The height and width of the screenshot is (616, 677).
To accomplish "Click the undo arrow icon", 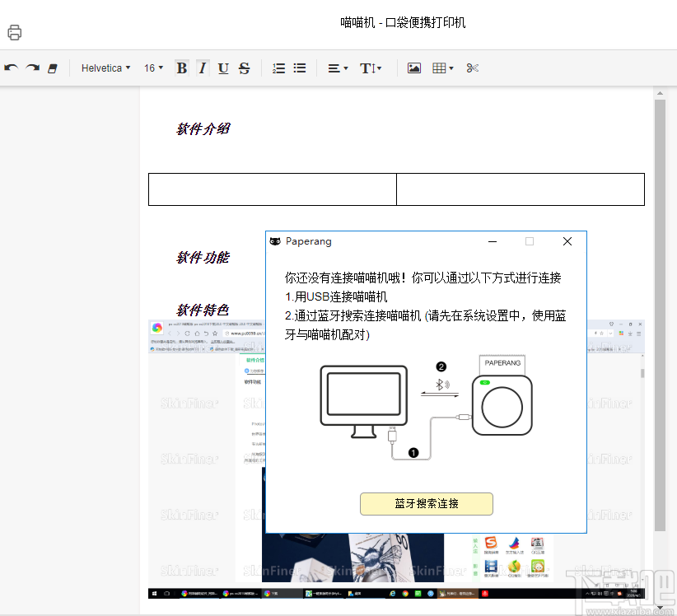I will [11, 68].
